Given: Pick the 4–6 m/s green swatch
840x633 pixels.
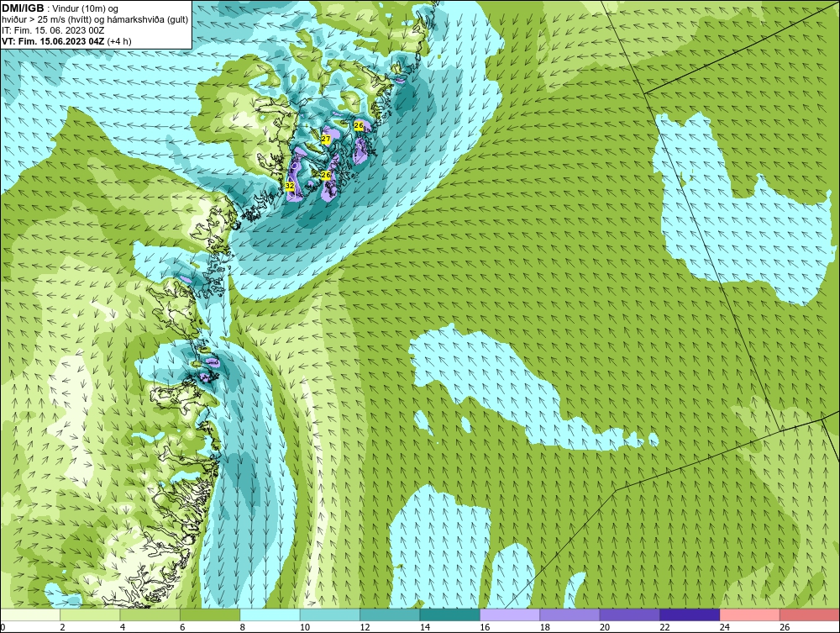Looking at the screenshot, I should [150, 615].
